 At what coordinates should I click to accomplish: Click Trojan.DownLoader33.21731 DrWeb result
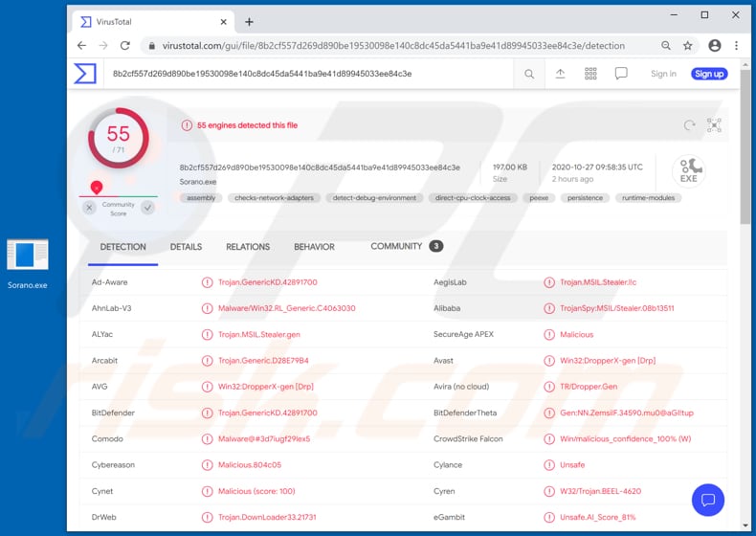(267, 517)
